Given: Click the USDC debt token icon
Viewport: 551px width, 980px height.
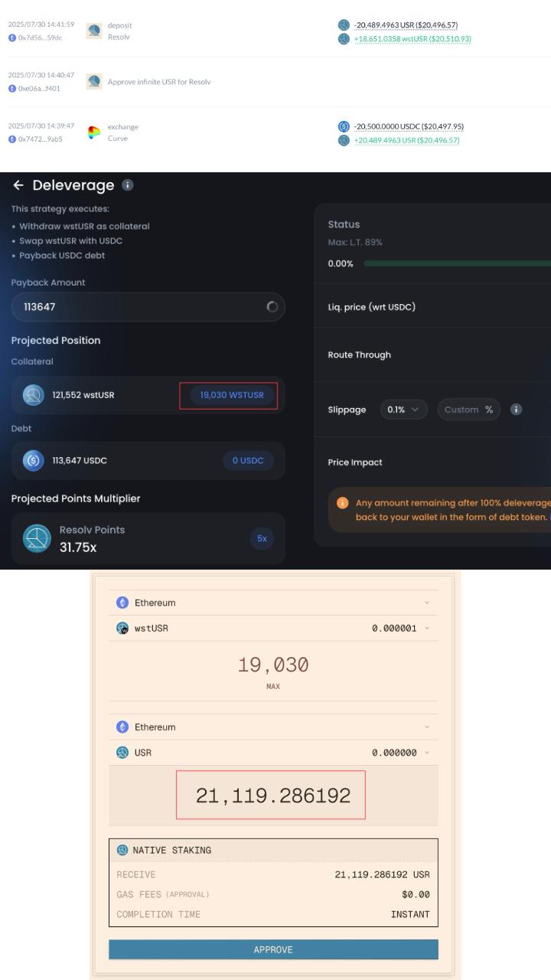Looking at the screenshot, I should [x=33, y=460].
